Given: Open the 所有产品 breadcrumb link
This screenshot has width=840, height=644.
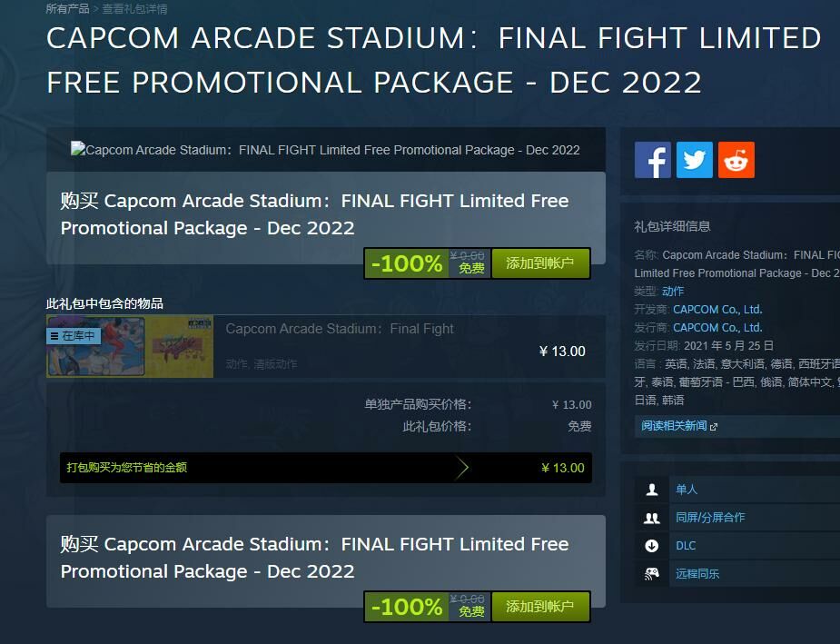Looking at the screenshot, I should (67, 8).
